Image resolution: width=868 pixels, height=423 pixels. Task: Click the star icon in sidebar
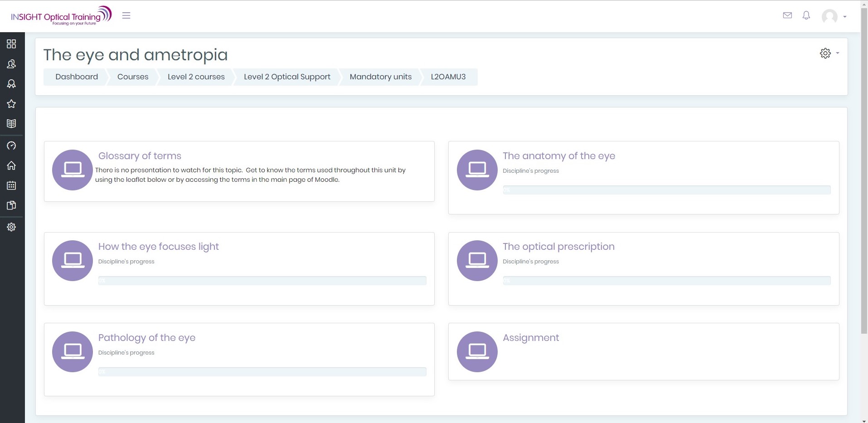pos(11,104)
